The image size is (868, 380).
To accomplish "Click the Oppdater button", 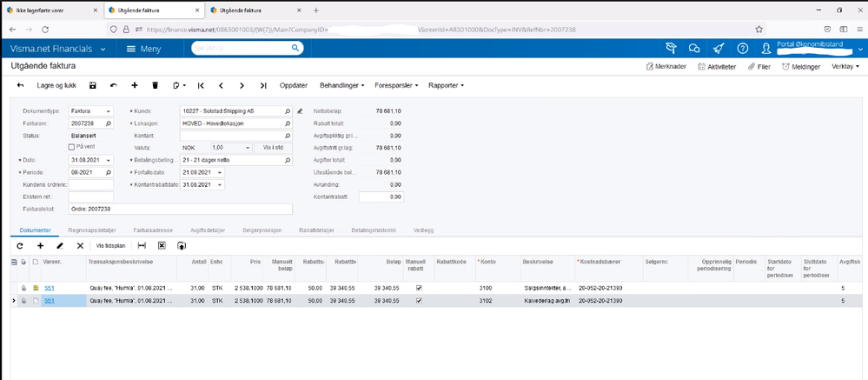I will pyautogui.click(x=294, y=85).
